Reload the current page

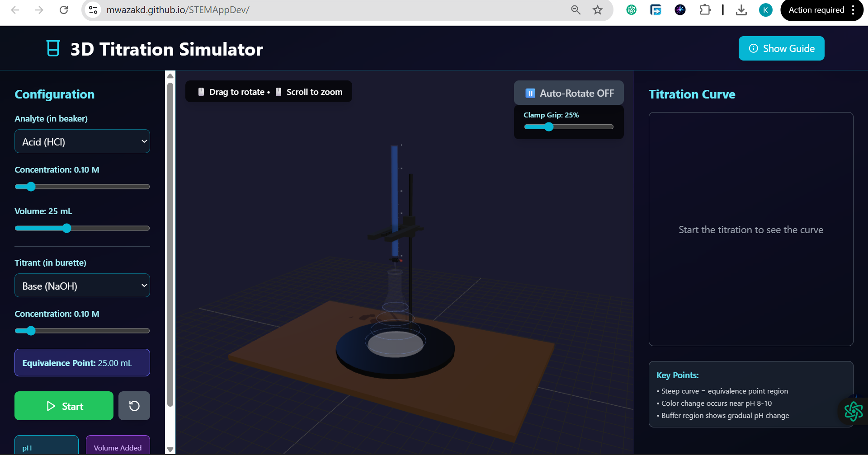point(64,10)
